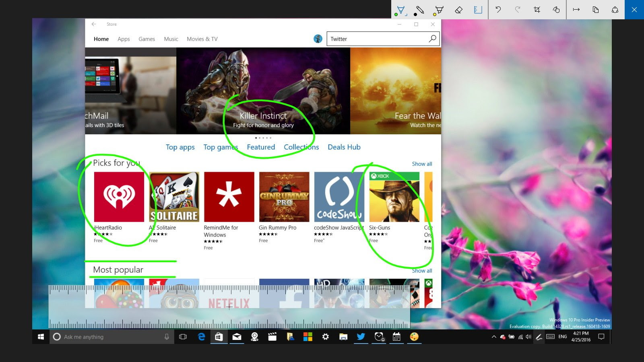Click the "Picks for you" heading

[117, 163]
